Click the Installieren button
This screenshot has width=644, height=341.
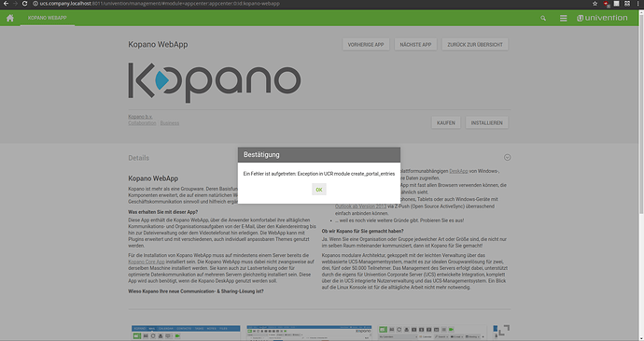486,122
